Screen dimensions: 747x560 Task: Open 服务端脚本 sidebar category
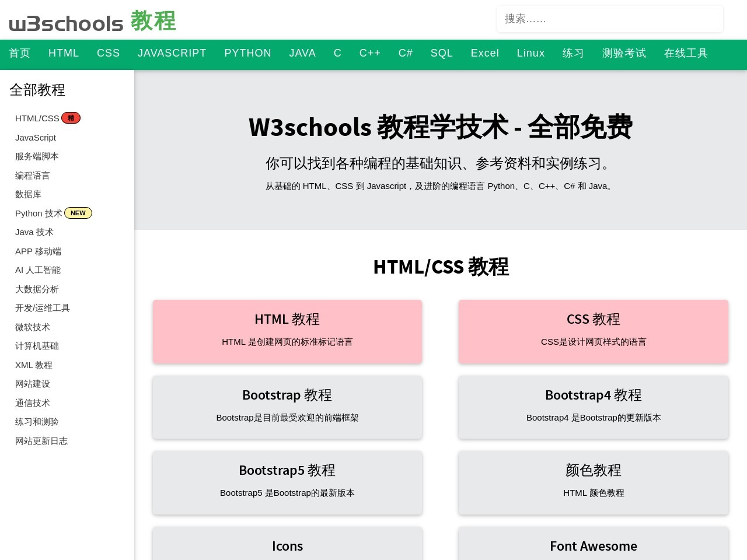37,156
